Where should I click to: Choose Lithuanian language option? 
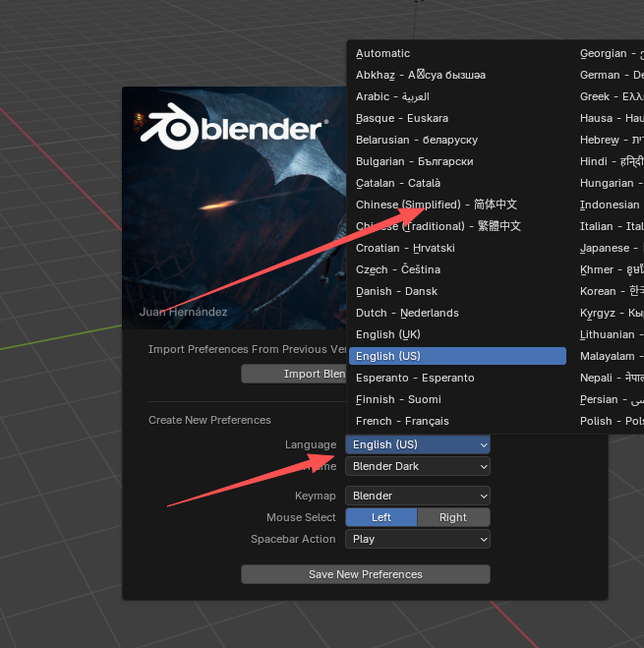click(x=611, y=334)
